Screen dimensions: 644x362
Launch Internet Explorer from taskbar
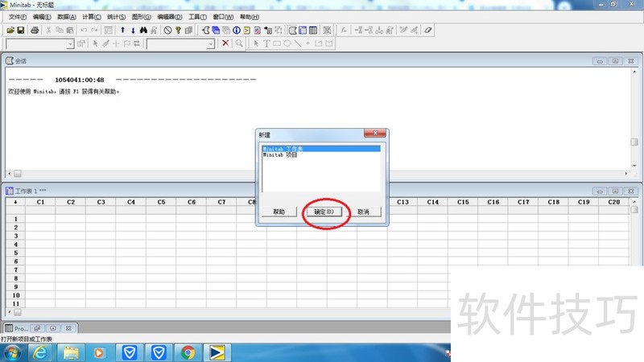point(40,353)
